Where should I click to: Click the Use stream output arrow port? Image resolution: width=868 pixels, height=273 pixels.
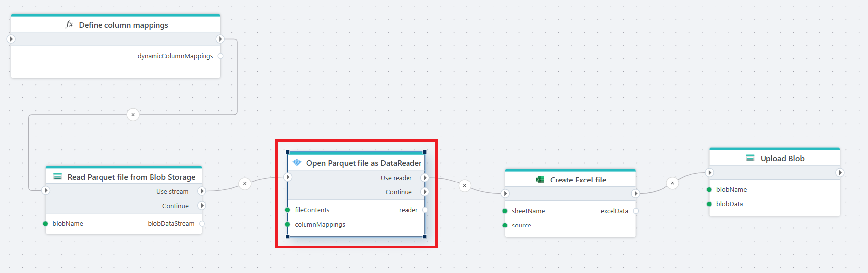point(202,191)
